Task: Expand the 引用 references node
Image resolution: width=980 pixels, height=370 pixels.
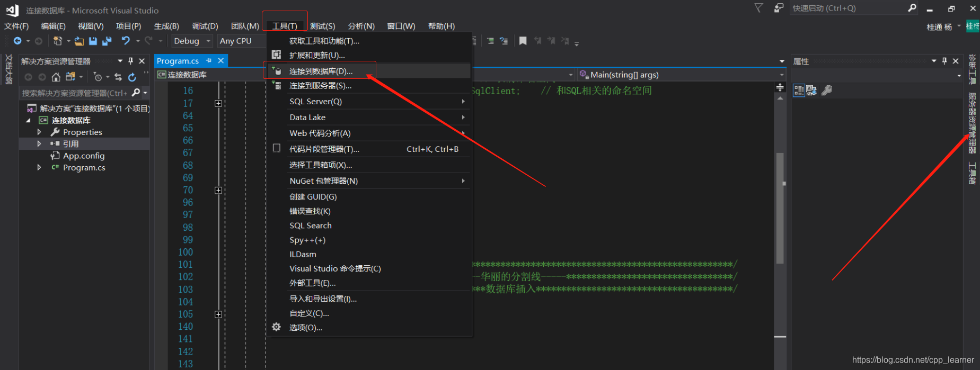Action: [x=39, y=143]
